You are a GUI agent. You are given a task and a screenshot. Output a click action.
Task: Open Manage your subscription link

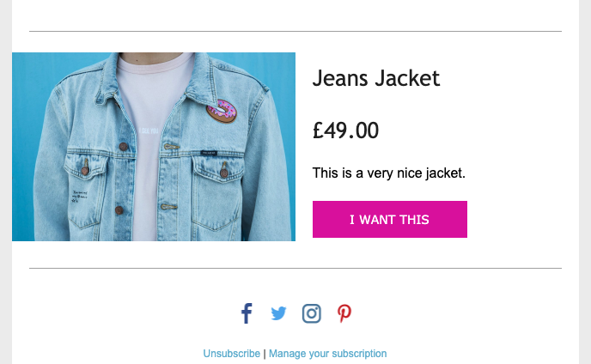coord(327,354)
